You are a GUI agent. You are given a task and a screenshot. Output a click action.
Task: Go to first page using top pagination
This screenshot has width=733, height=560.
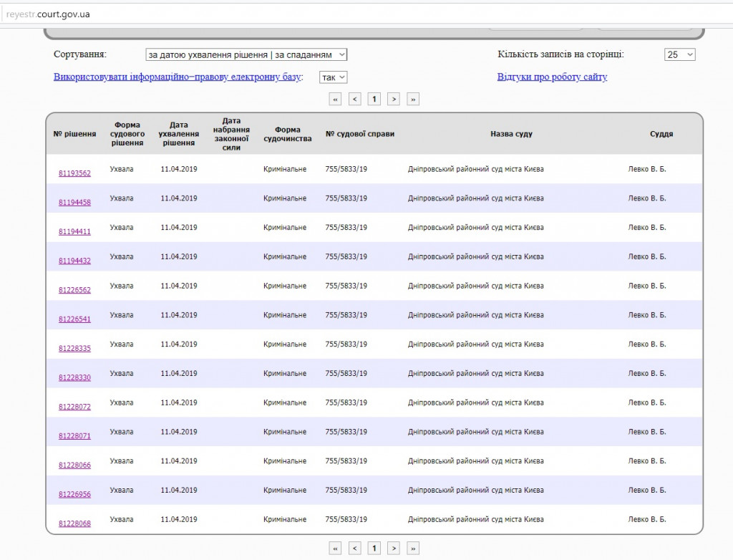tap(335, 99)
